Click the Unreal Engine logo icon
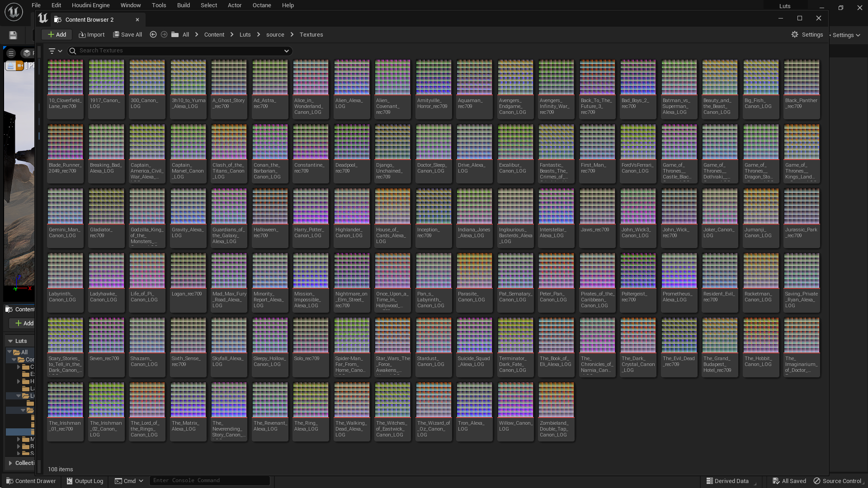The width and height of the screenshot is (868, 488). pos(14,12)
